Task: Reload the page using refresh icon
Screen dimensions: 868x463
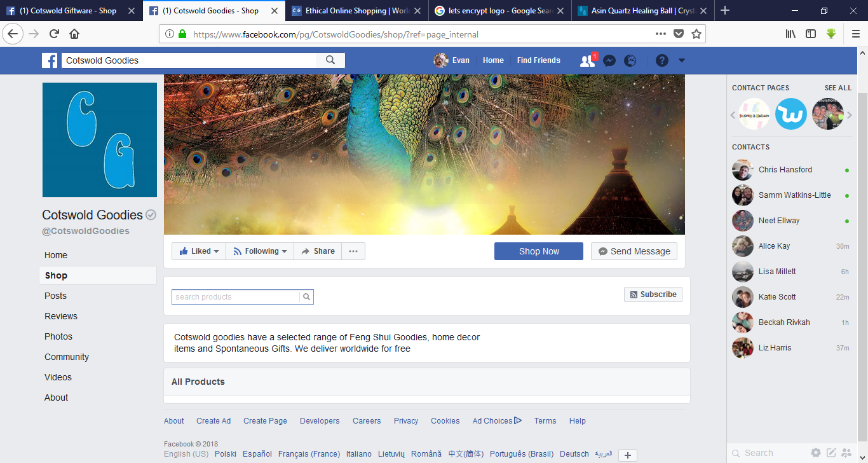Action: 54,34
